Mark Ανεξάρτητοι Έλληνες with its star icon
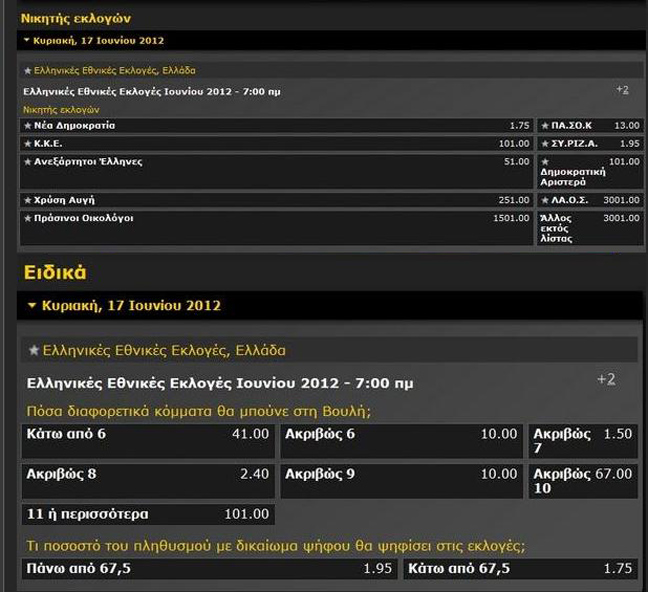This screenshot has height=592, width=648. click(x=28, y=161)
